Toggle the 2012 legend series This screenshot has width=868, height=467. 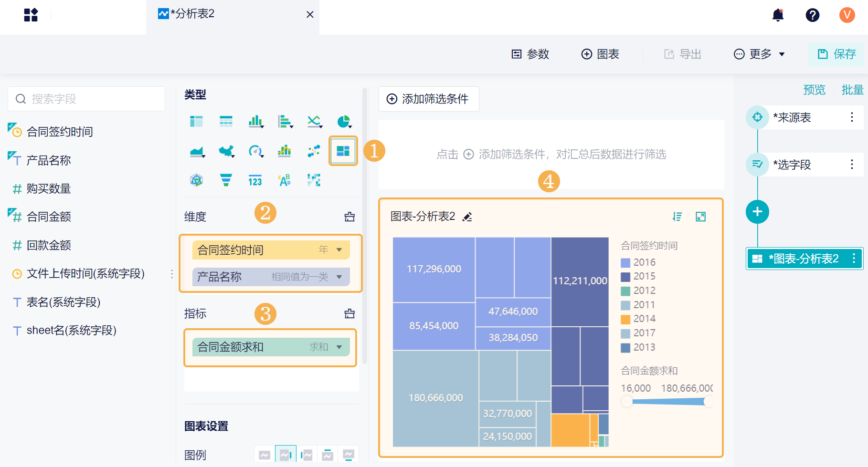638,291
